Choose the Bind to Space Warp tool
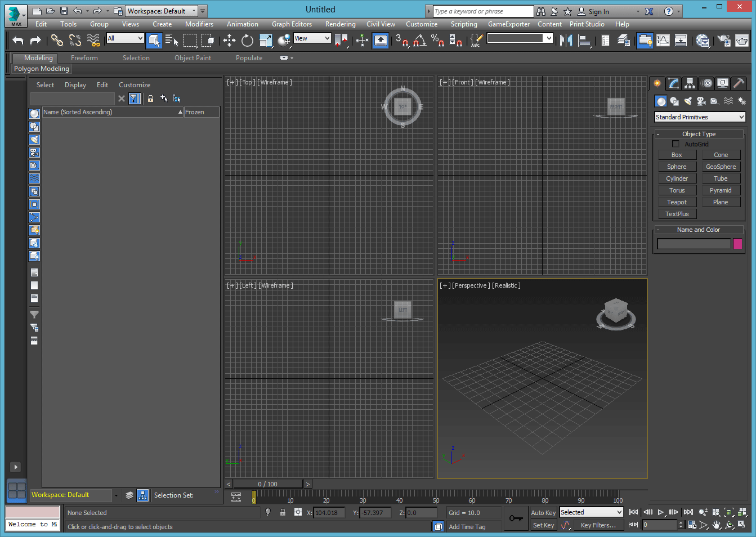The image size is (756, 537). coord(93,40)
